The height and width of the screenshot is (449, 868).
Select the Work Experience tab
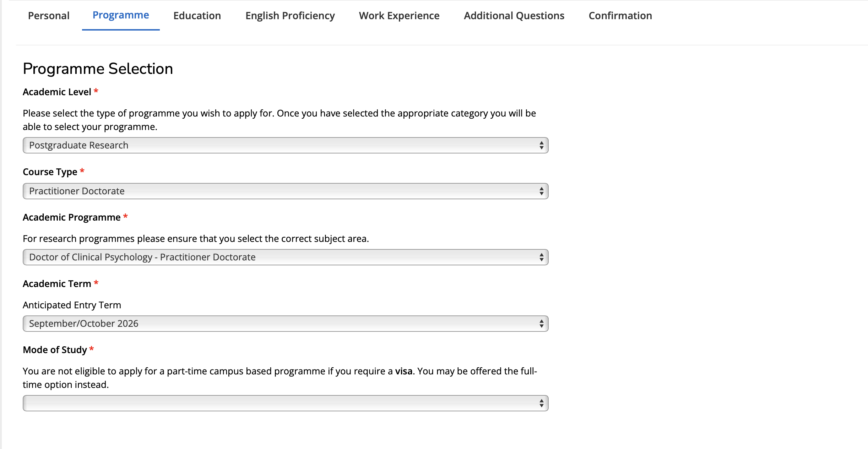click(x=399, y=16)
